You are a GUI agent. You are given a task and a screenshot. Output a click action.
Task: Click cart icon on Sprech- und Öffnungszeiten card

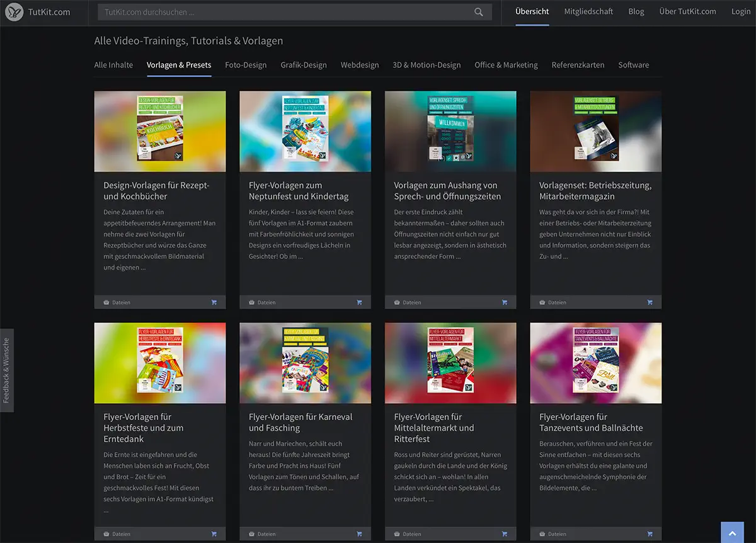click(x=505, y=302)
